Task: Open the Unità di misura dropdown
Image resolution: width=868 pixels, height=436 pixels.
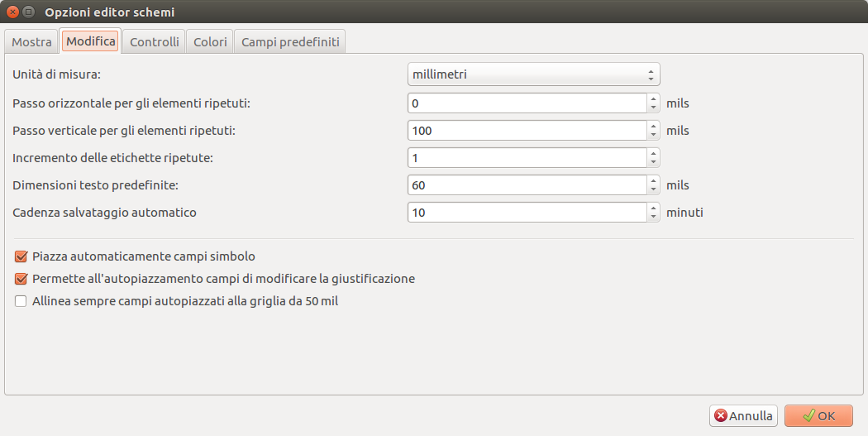Action: pos(534,74)
